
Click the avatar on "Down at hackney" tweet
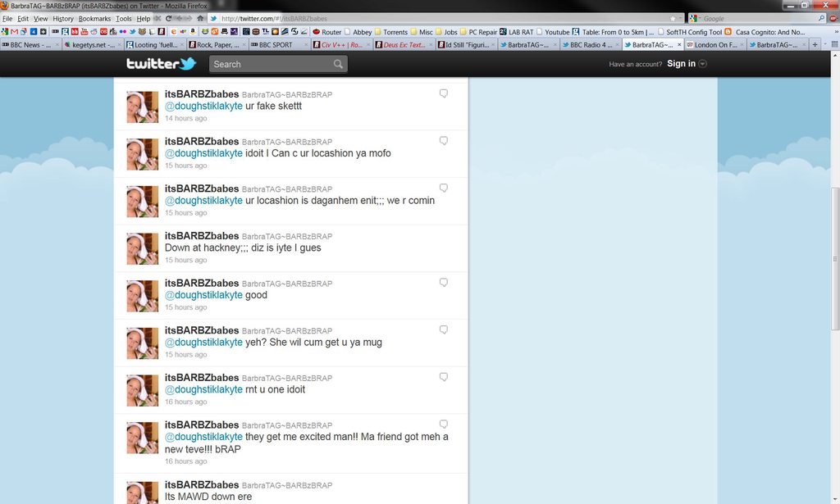tap(142, 249)
